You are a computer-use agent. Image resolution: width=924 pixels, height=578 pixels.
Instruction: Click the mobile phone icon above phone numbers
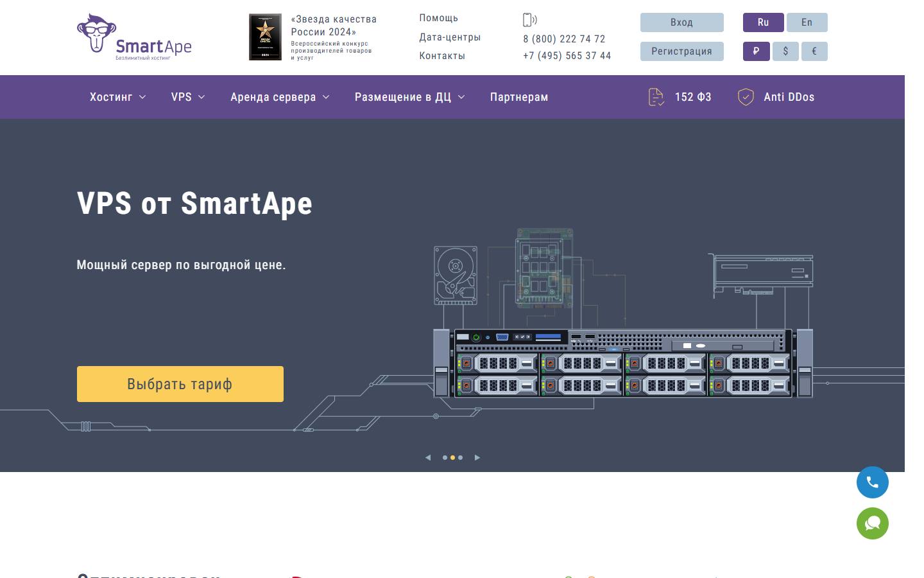(529, 20)
